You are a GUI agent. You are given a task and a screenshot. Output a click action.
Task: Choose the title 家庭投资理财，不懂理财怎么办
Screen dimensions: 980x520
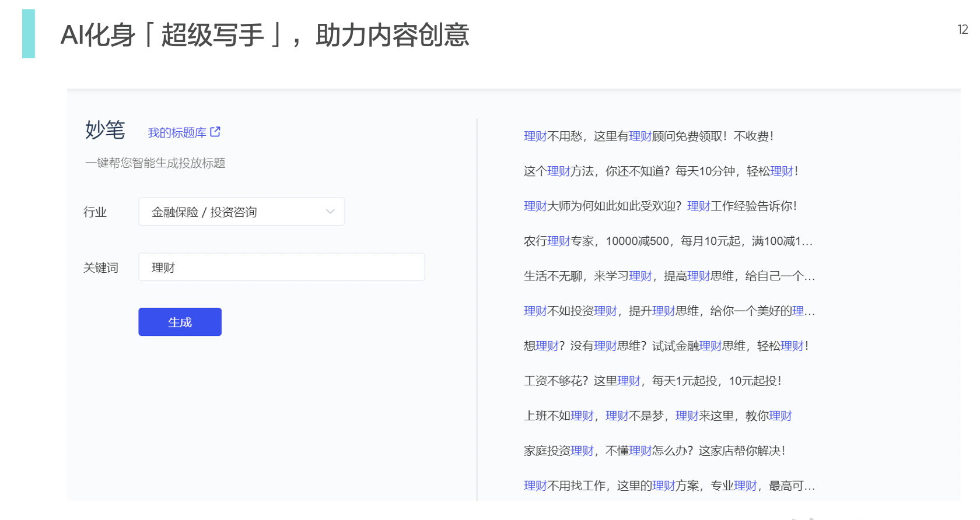coord(654,451)
